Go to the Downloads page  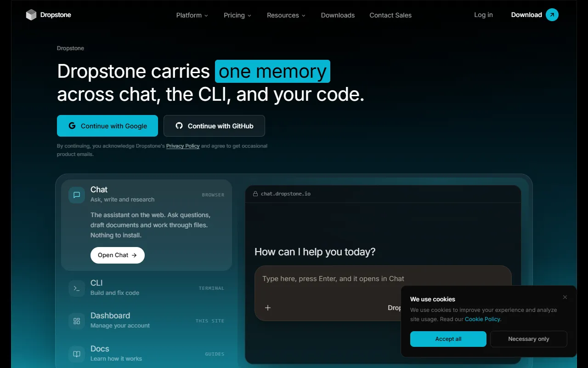pyautogui.click(x=338, y=15)
